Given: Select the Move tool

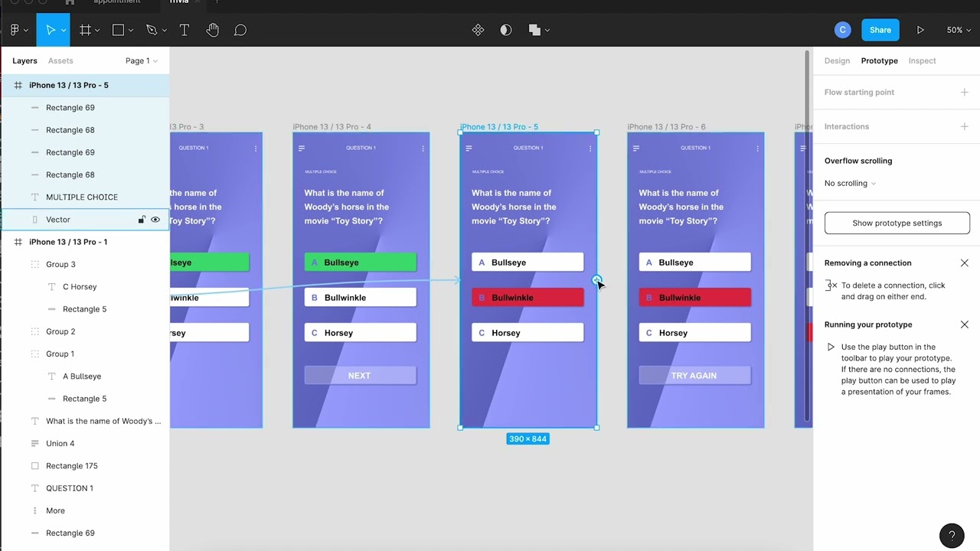Looking at the screenshot, I should 50,30.
